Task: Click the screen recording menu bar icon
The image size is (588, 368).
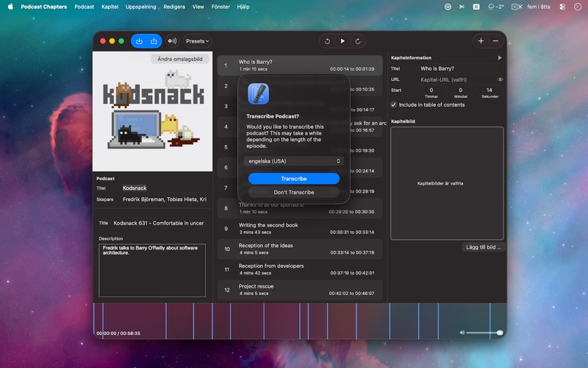Action: [517, 7]
